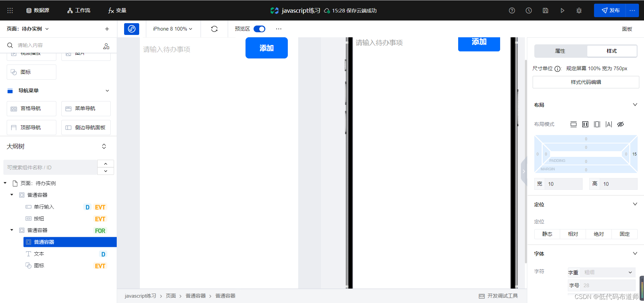Click the 面板 panel label

coord(627,29)
